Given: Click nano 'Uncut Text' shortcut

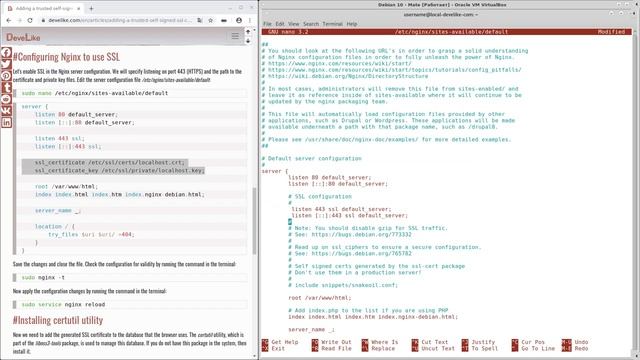Looking at the screenshot, I should 433,349.
